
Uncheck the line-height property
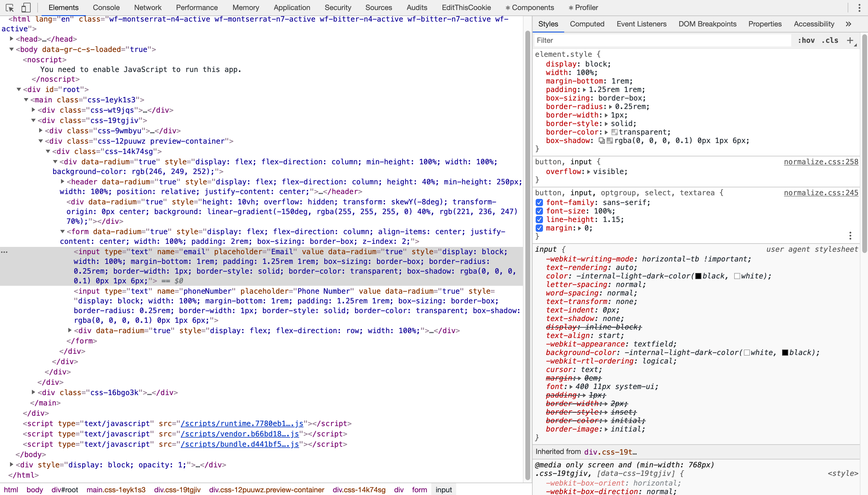point(540,219)
